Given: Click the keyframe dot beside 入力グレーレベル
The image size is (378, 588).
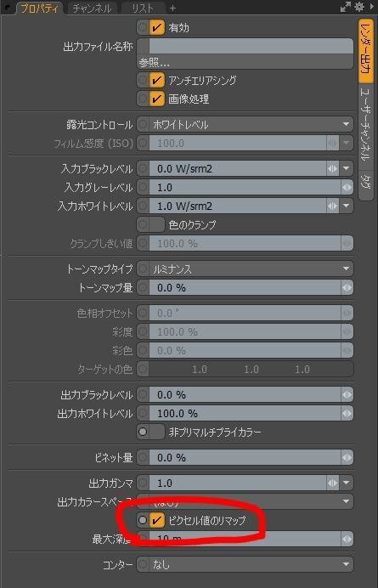Looking at the screenshot, I should (x=143, y=188).
